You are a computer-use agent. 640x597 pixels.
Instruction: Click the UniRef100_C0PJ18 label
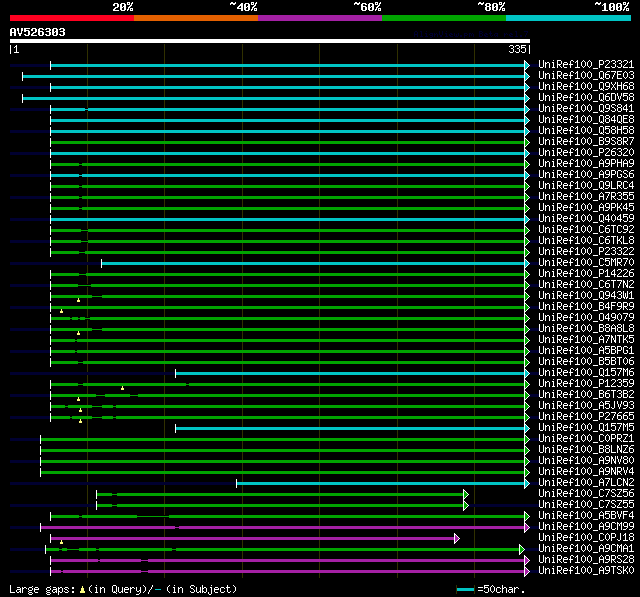(x=586, y=538)
